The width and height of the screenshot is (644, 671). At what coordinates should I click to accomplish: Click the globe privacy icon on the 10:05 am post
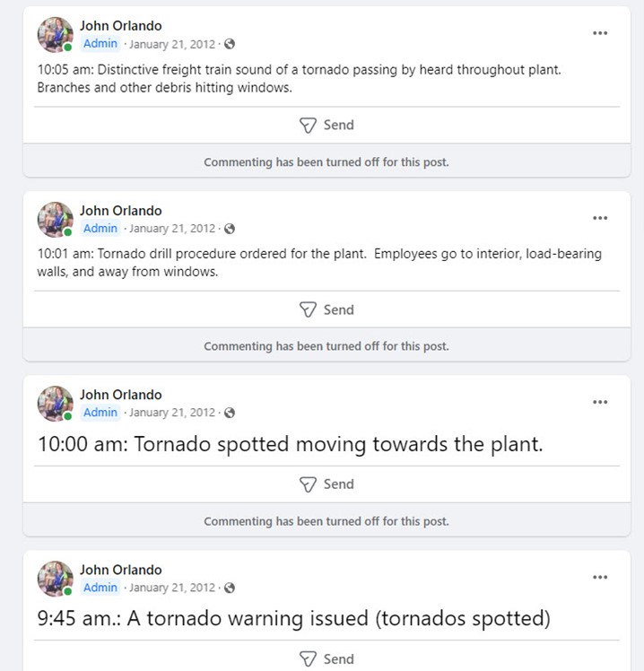pos(230,44)
